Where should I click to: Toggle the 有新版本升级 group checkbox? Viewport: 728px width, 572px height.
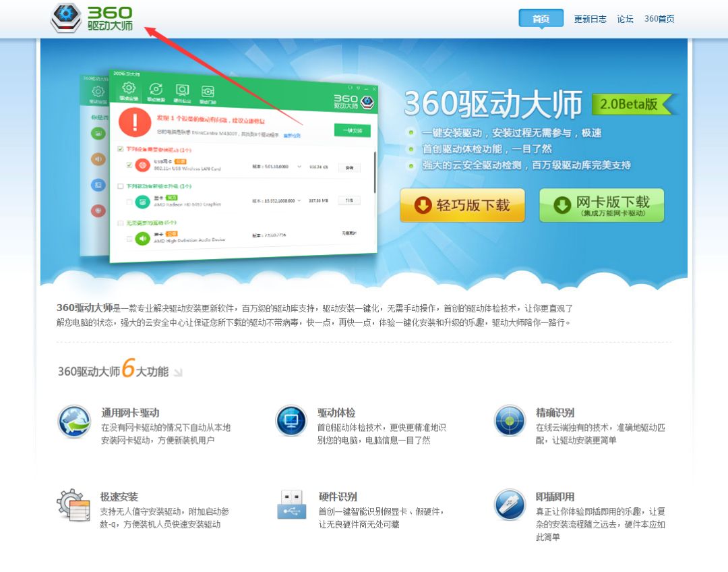[x=121, y=186]
